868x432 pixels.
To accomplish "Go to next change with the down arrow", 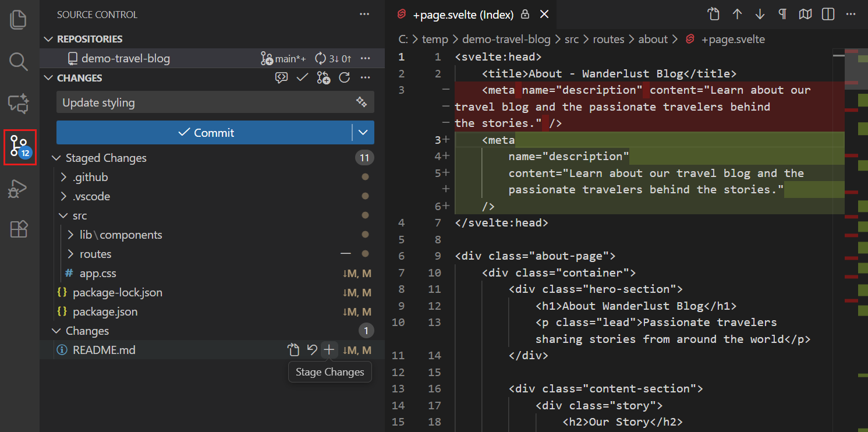I will (x=760, y=14).
